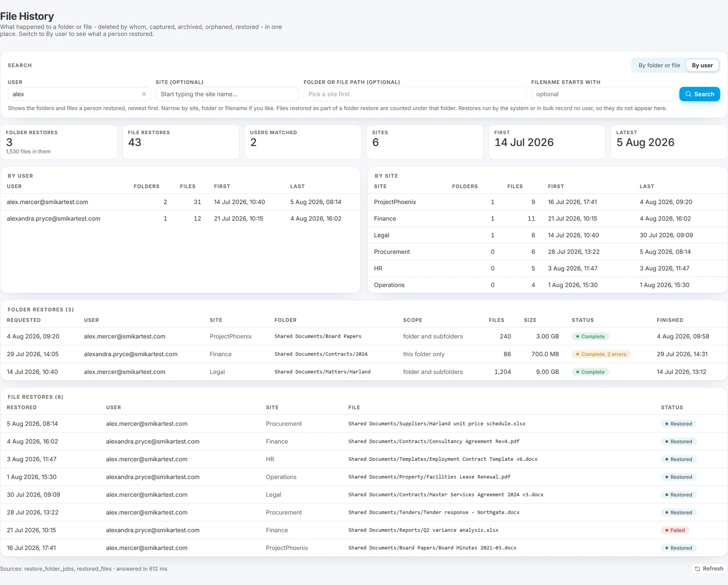
Task: Run the Search
Action: (699, 94)
